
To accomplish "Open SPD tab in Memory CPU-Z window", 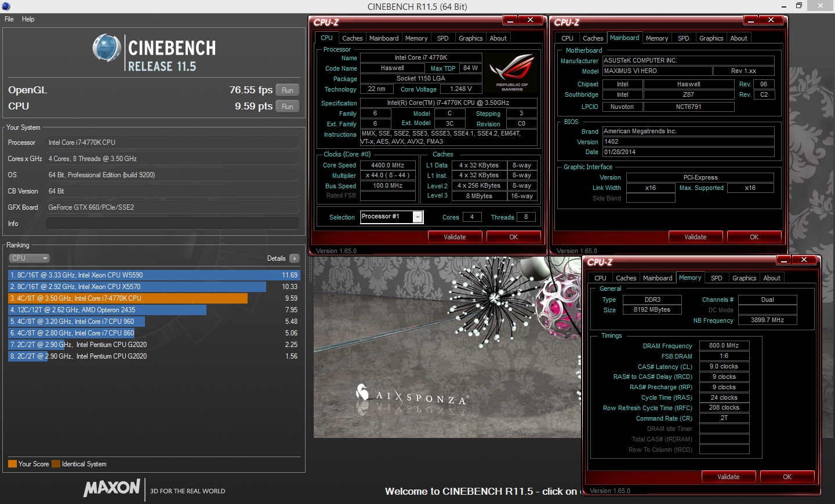I will [x=717, y=278].
